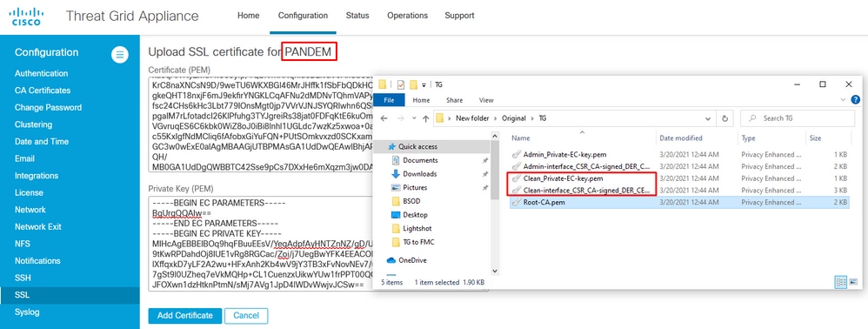Open Network settings
The width and height of the screenshot is (868, 329).
click(30, 210)
